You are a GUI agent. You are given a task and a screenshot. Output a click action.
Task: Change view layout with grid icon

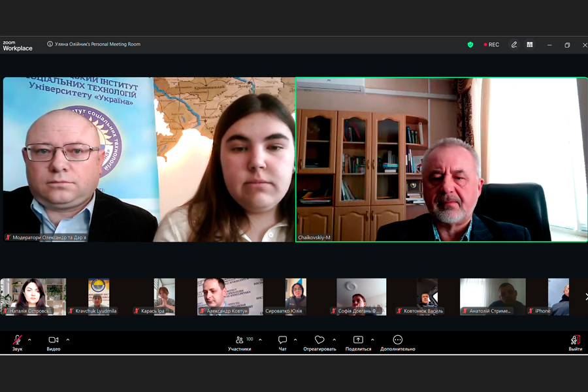(529, 44)
